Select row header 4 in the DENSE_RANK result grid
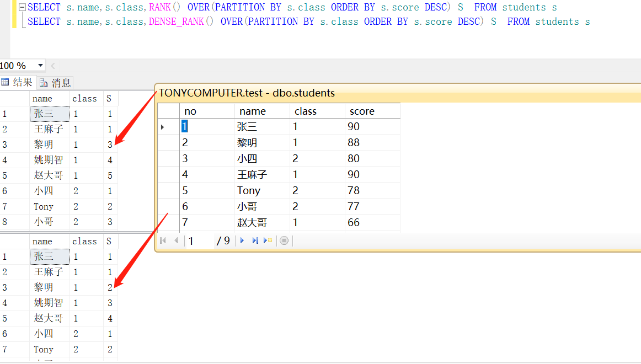Screen dimensions: 641x364 click(15, 303)
